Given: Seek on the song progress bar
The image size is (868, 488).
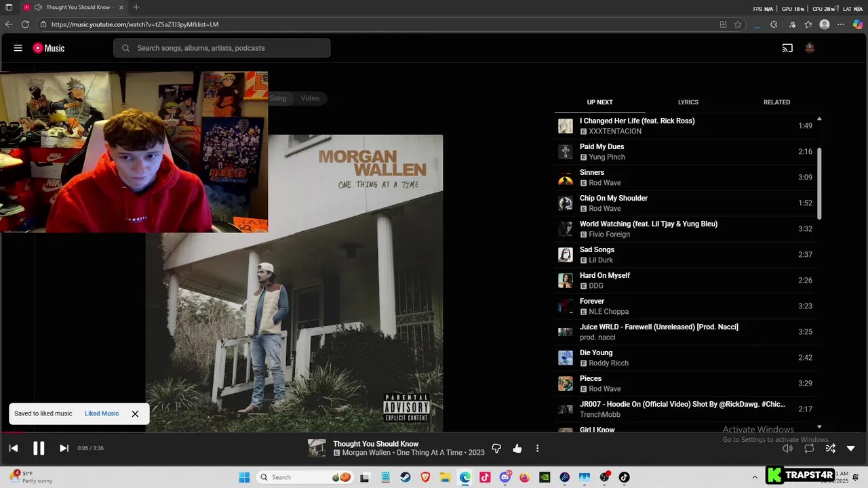Looking at the screenshot, I should pyautogui.click(x=434, y=432).
